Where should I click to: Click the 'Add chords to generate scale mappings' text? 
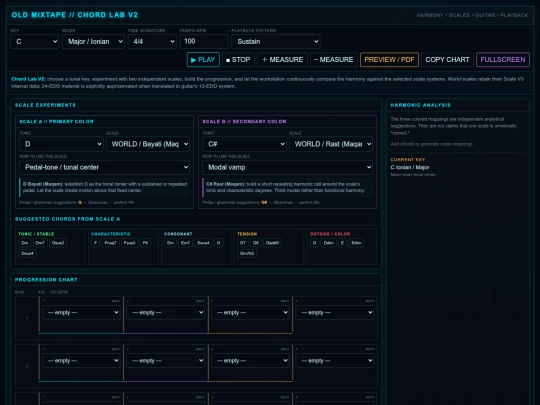[x=432, y=144]
